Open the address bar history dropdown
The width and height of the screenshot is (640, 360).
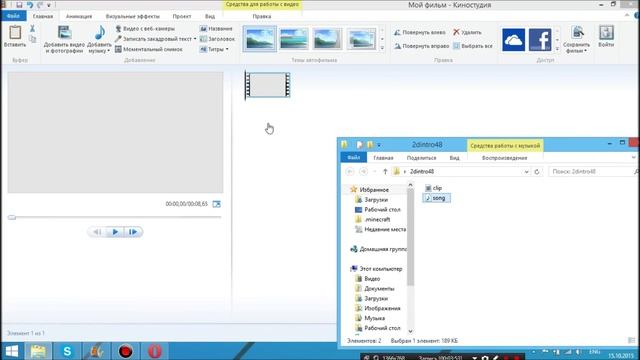(x=526, y=172)
